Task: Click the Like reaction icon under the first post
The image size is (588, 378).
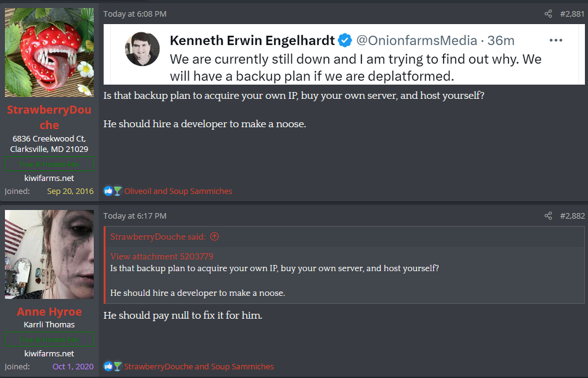Action: (x=108, y=191)
